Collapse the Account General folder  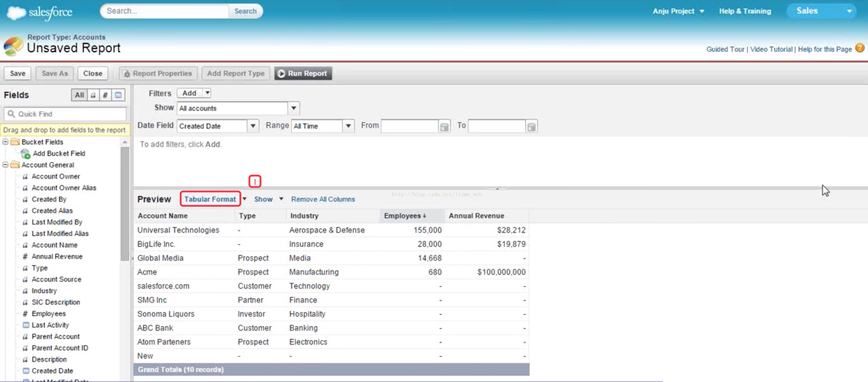tap(5, 164)
